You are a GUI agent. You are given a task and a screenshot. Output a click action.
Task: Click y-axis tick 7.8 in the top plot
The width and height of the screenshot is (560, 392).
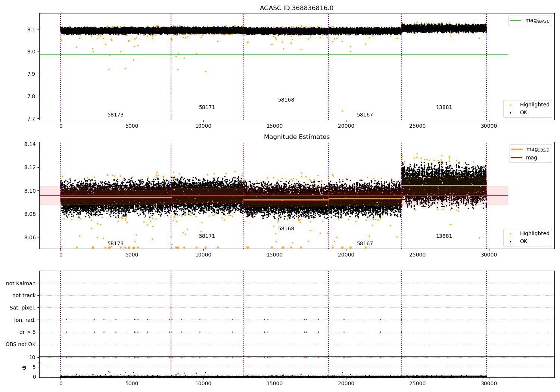pos(31,97)
